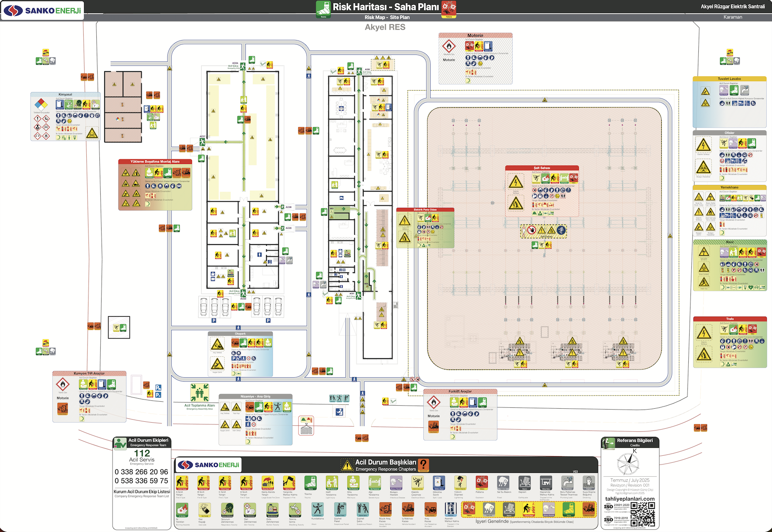Screen dimensions: 772x532
Task: Click the orange question mark legend icon
Action: point(423,465)
